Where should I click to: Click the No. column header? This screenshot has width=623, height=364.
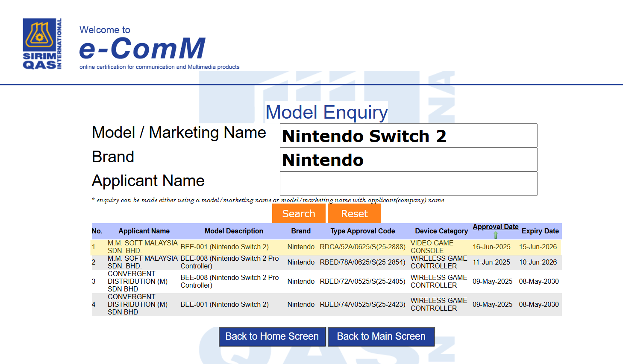pos(97,231)
